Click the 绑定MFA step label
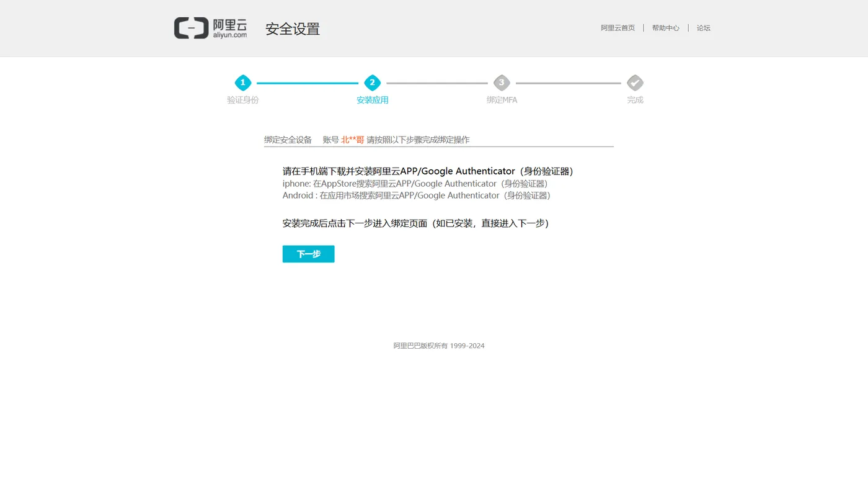Screen dimensions: 868x489 pos(502,100)
